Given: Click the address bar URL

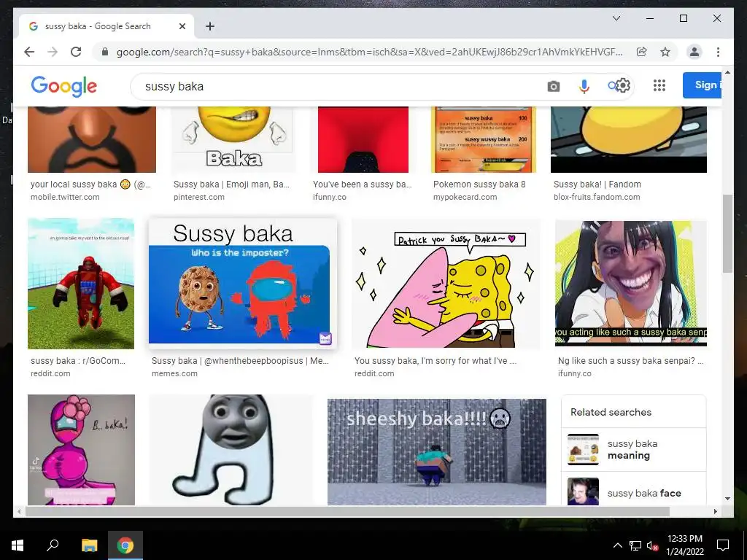Looking at the screenshot, I should click(369, 52).
